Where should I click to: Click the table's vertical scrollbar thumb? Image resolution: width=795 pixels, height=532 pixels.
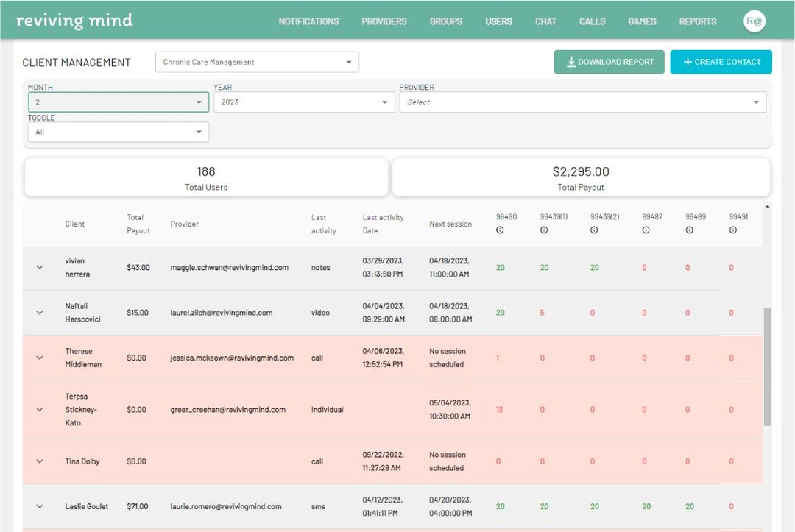point(768,366)
